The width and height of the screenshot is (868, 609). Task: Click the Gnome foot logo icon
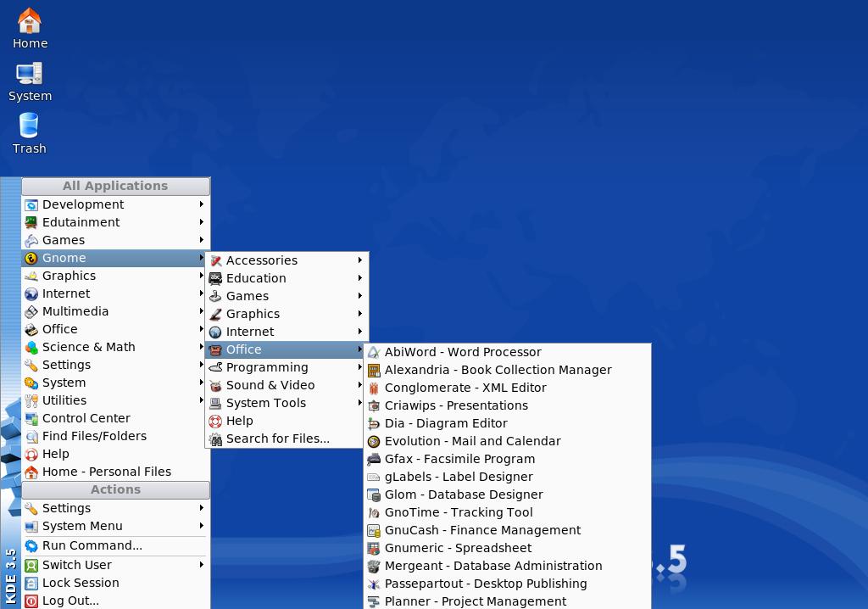tap(31, 258)
